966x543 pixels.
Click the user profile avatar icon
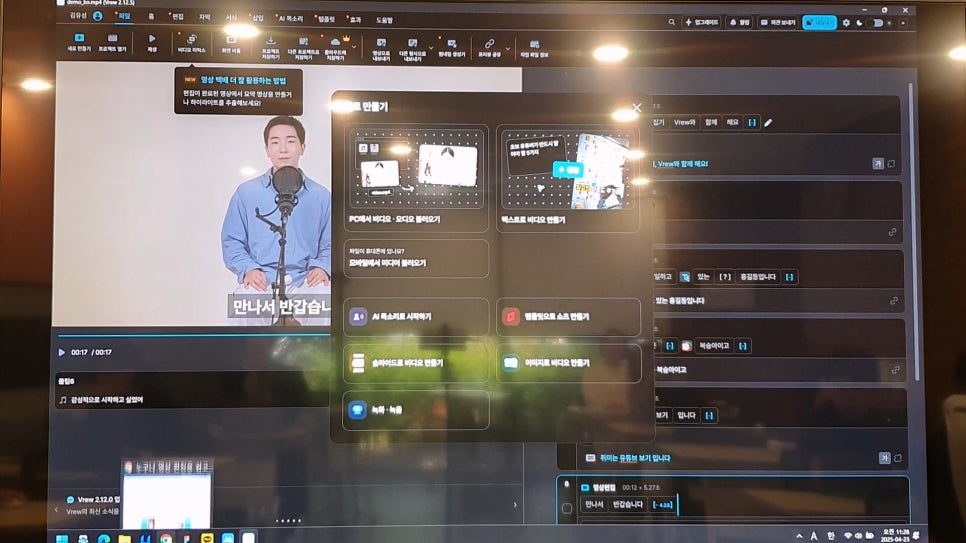97,16
